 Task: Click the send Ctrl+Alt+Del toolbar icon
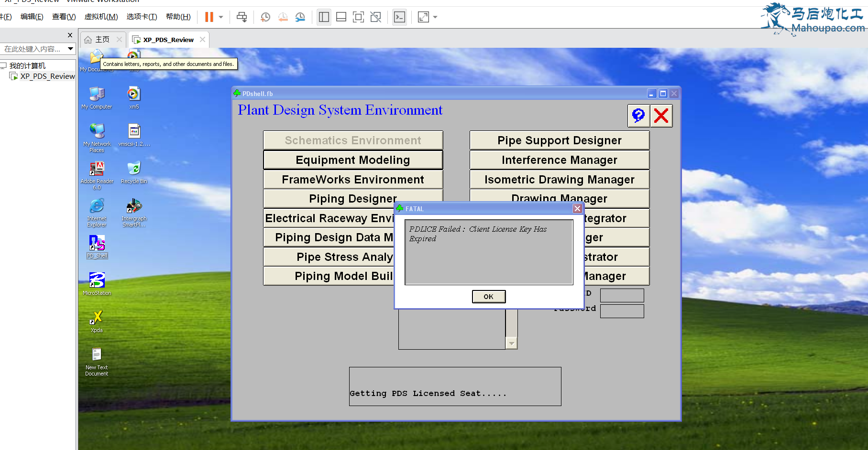[x=242, y=17]
